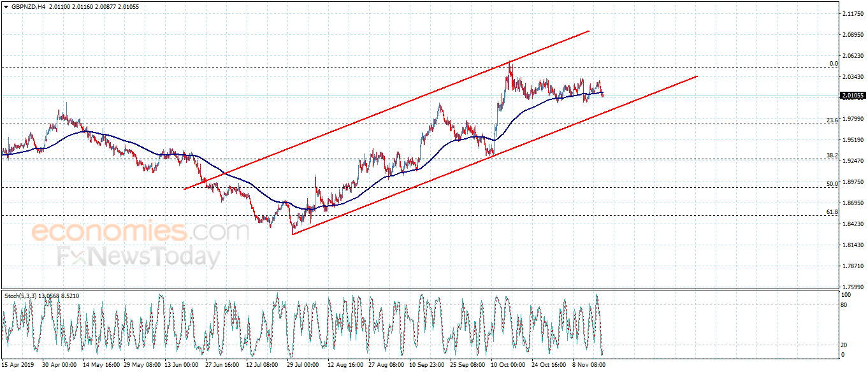Click the 2.08950 price axis value

pyautogui.click(x=853, y=35)
